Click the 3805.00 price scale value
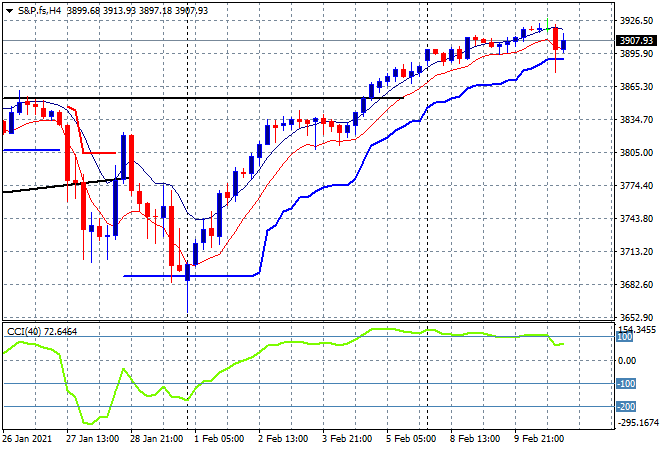 click(x=636, y=152)
